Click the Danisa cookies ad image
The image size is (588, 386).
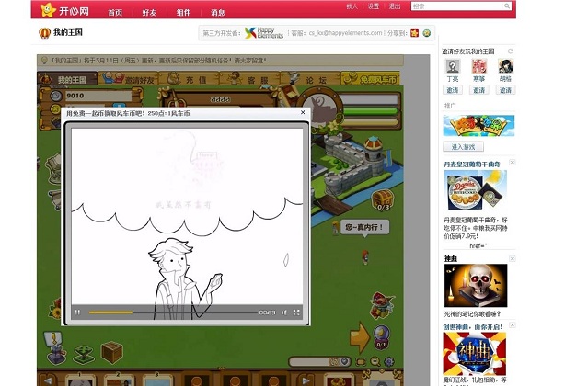[x=475, y=190]
